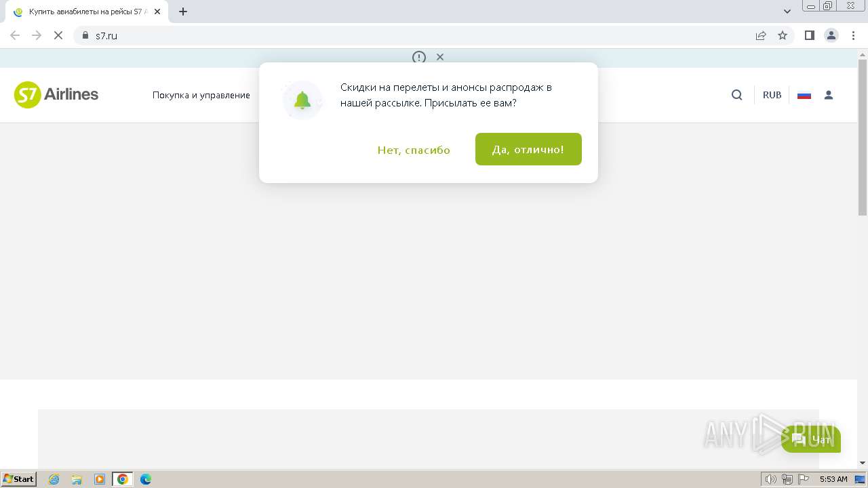Go forward in browser history
Screen dimensions: 868x488
pyautogui.click(x=37, y=35)
